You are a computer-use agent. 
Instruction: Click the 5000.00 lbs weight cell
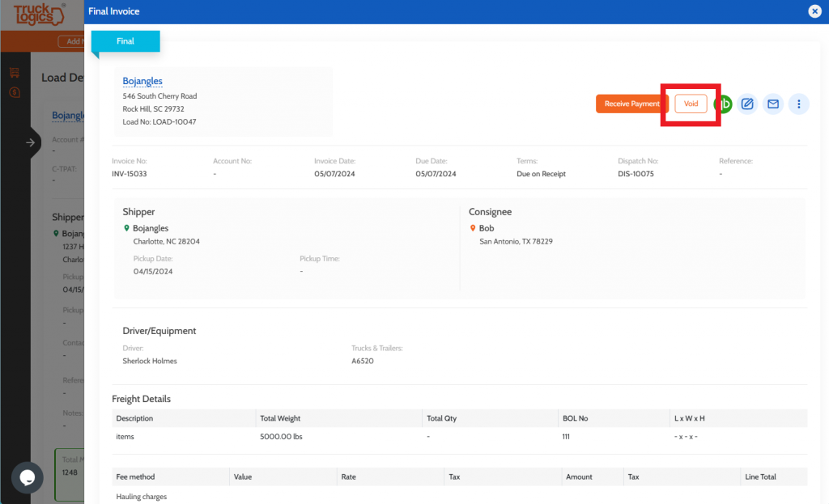pyautogui.click(x=281, y=436)
